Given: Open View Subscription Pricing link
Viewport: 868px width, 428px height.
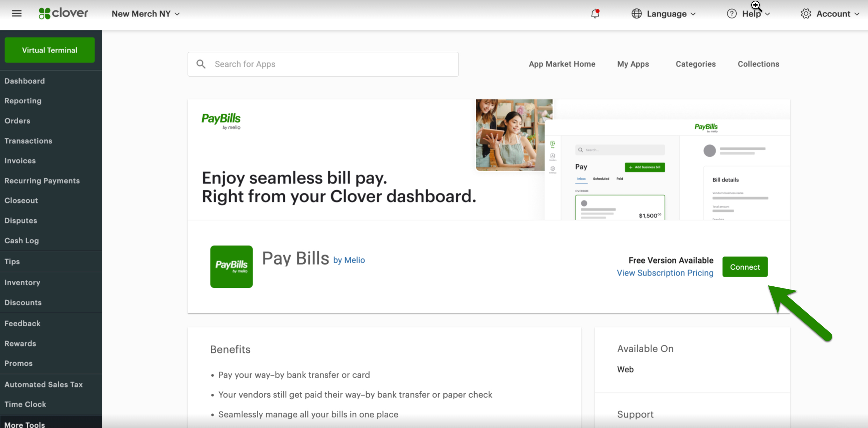Looking at the screenshot, I should tap(665, 273).
